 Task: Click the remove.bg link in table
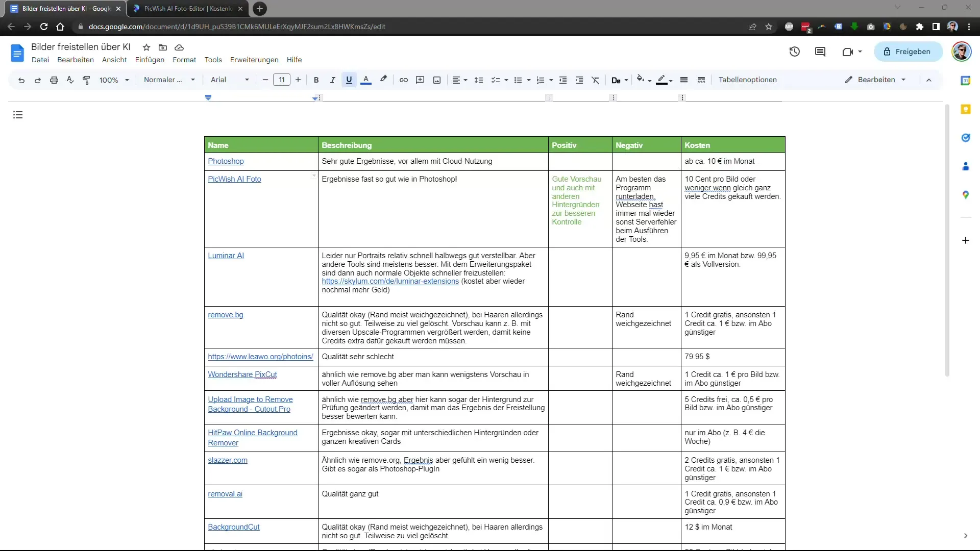pyautogui.click(x=226, y=314)
